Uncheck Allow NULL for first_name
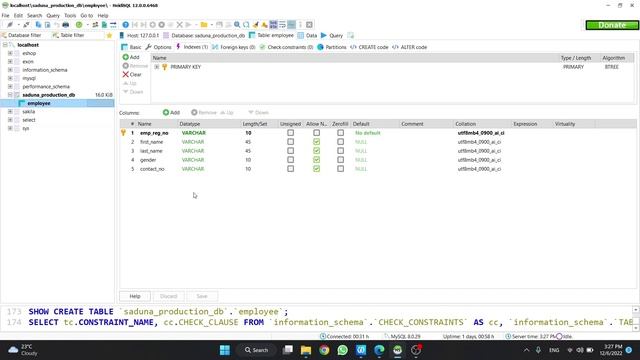Image resolution: width=640 pixels, height=360 pixels. coord(316,142)
